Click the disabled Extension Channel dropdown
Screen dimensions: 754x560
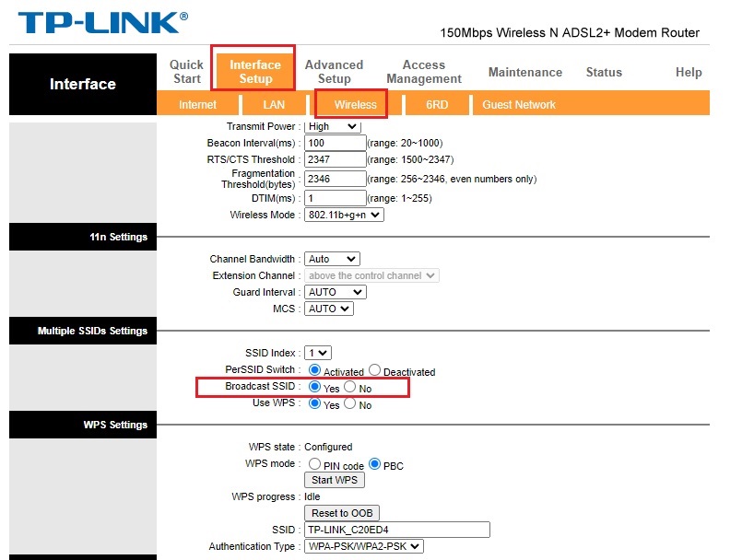[x=371, y=275]
